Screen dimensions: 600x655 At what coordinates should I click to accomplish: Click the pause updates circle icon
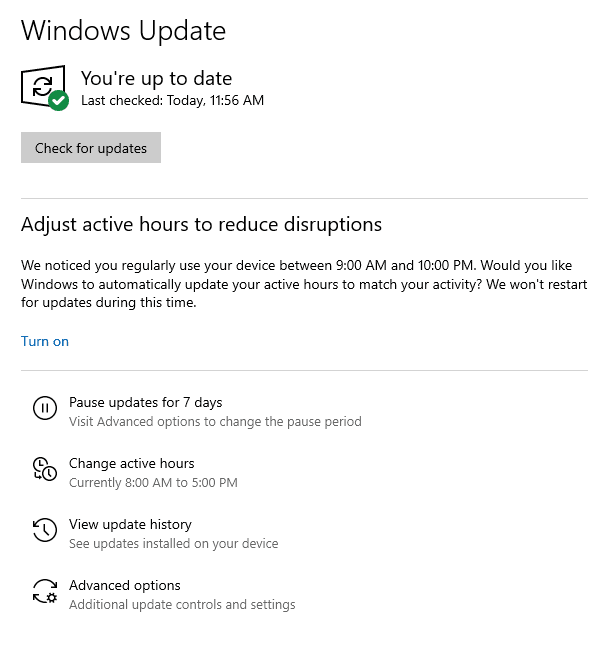coord(45,408)
